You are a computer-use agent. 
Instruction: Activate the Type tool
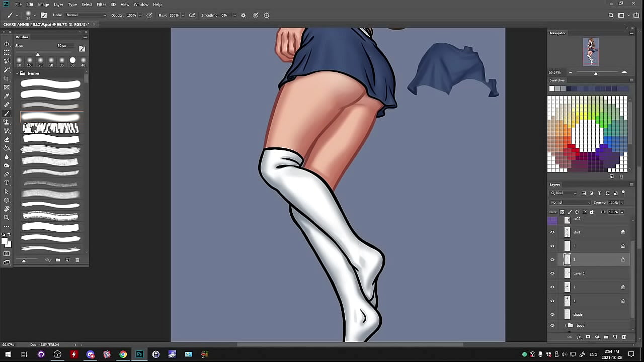(x=7, y=183)
